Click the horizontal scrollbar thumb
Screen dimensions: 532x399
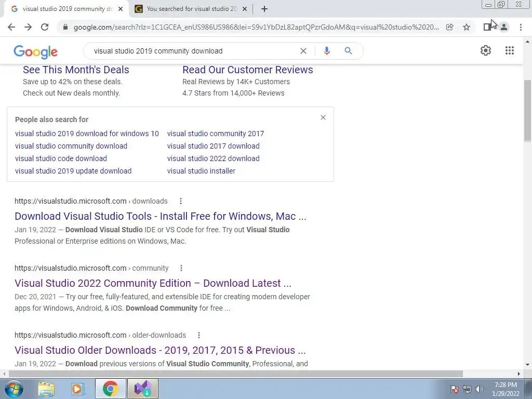[236, 374]
